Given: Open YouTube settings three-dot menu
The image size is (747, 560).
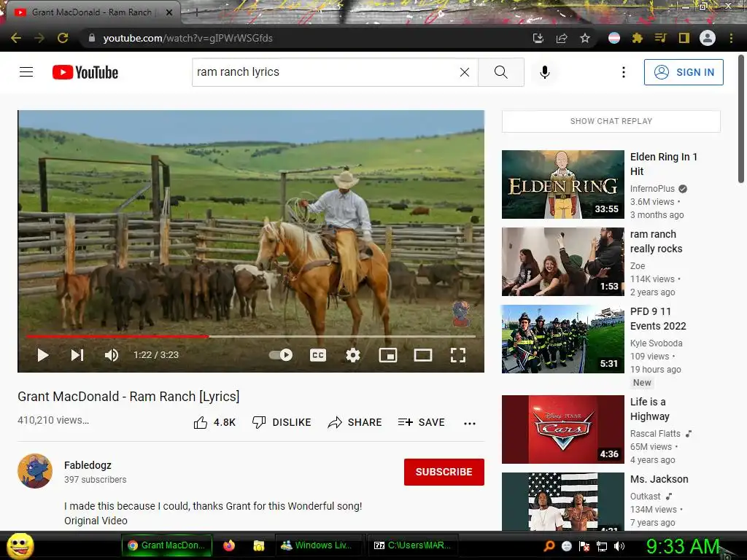Looking at the screenshot, I should click(623, 72).
